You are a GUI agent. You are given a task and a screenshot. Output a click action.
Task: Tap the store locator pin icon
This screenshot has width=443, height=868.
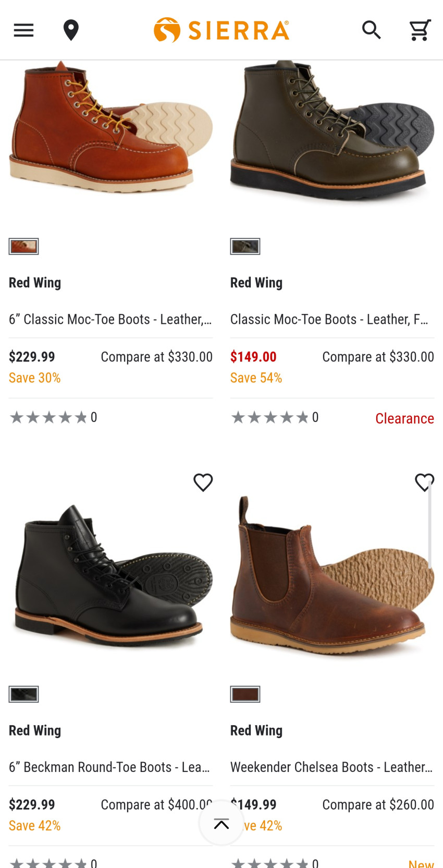point(71,30)
